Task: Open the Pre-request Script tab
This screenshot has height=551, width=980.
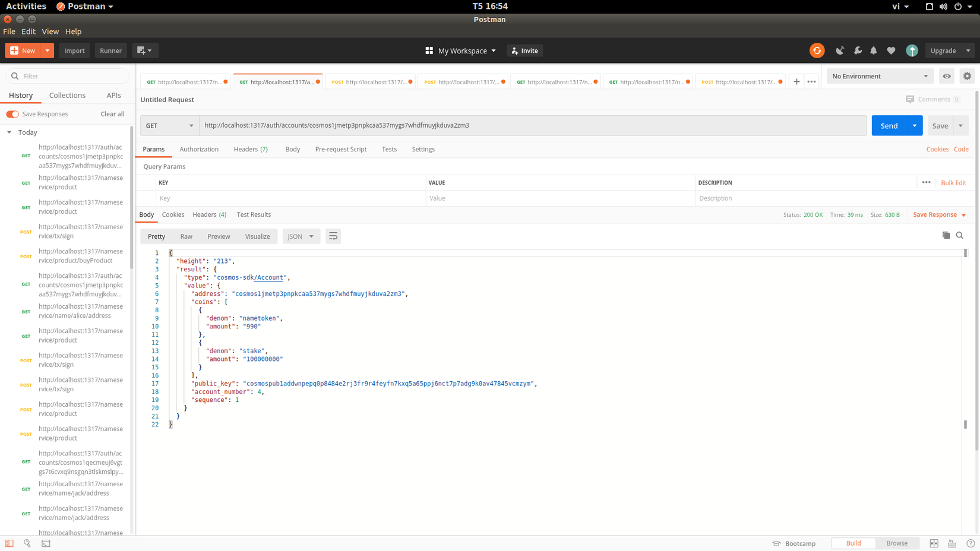Action: coord(341,149)
